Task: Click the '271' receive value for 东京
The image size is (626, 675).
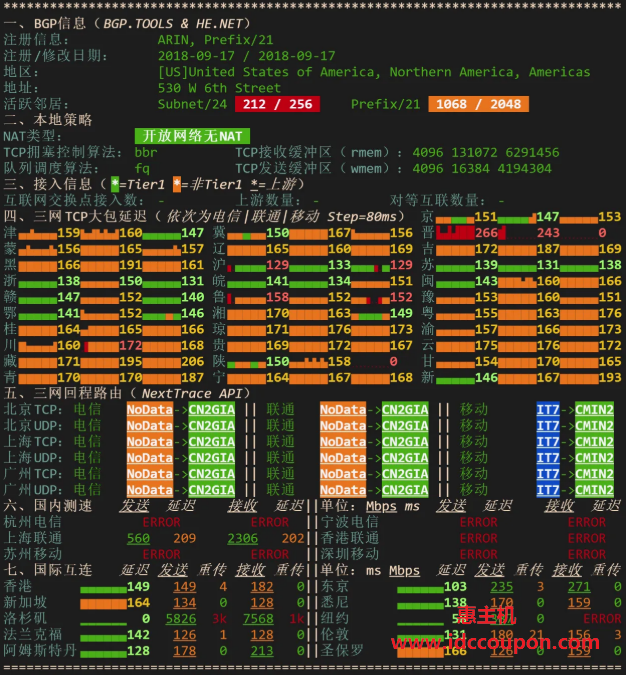Action: pyautogui.click(x=579, y=587)
